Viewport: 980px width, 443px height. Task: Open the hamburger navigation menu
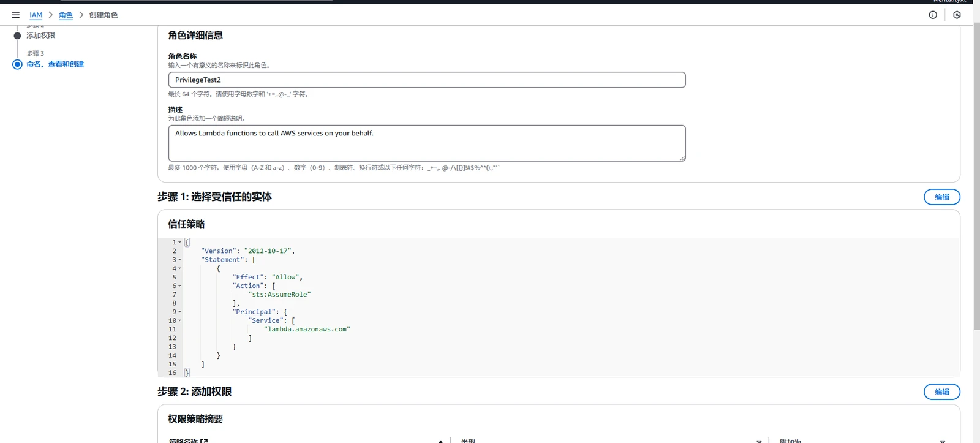[16, 15]
